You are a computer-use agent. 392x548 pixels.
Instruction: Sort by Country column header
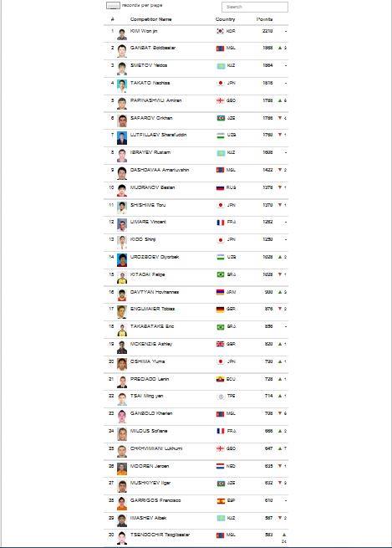tap(225, 19)
